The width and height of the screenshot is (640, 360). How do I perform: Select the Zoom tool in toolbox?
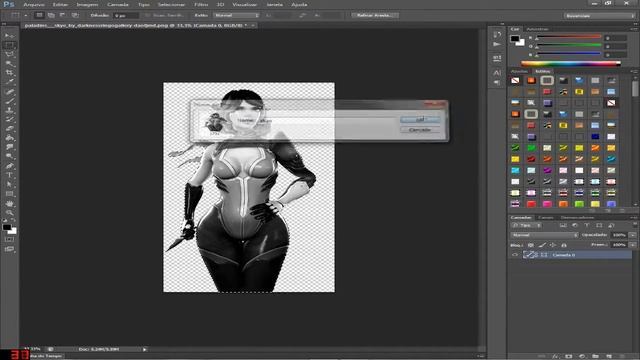(x=9, y=213)
